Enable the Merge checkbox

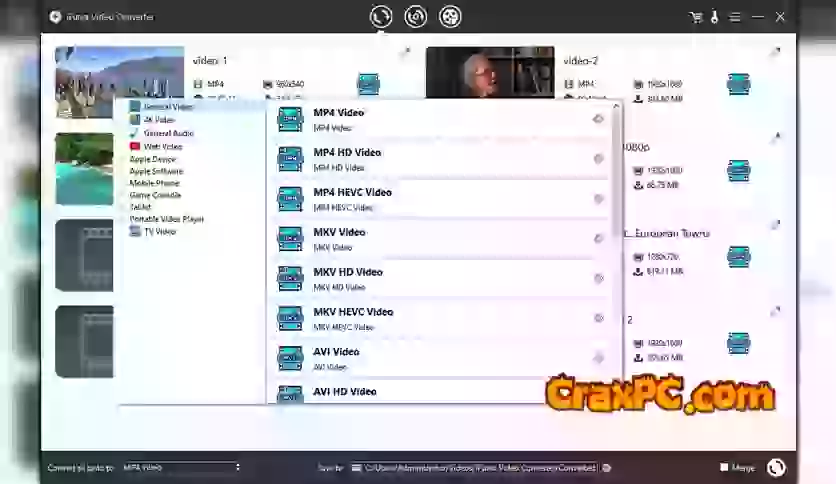pyautogui.click(x=724, y=467)
